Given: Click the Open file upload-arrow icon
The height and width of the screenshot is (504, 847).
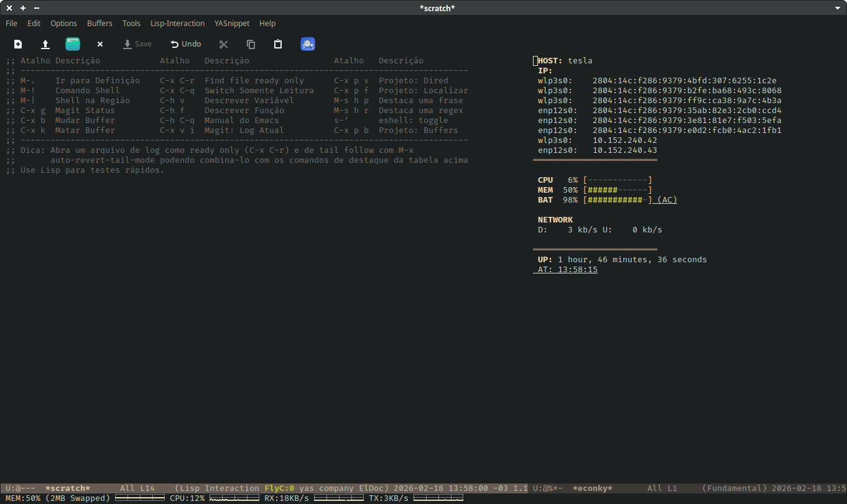Looking at the screenshot, I should 45,44.
